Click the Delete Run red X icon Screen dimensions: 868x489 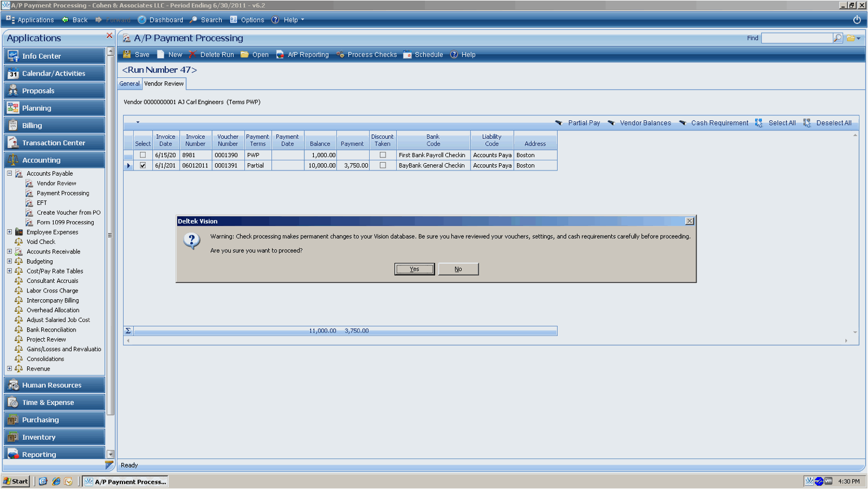click(x=192, y=55)
